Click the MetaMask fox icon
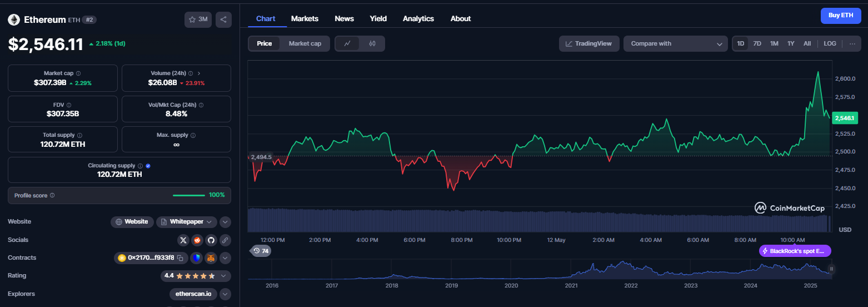This screenshot has width=868, height=307. tap(211, 258)
